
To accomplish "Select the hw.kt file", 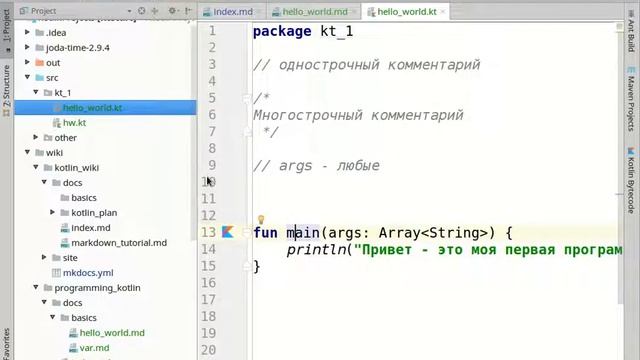I will pyautogui.click(x=74, y=123).
